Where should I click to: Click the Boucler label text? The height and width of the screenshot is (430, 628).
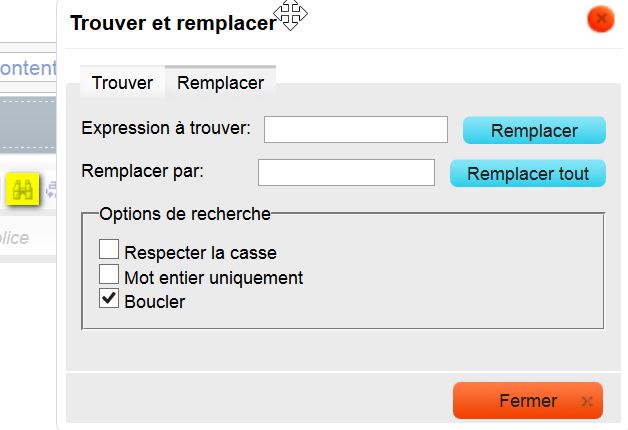pos(155,301)
